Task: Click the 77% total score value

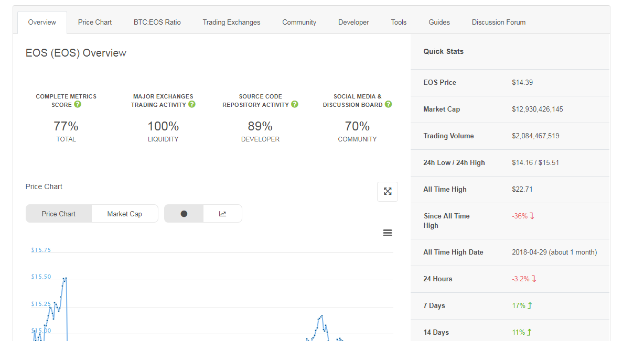Action: (66, 126)
